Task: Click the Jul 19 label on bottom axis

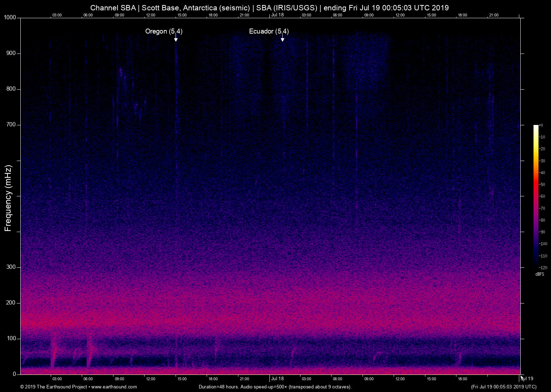Action: coord(526,378)
